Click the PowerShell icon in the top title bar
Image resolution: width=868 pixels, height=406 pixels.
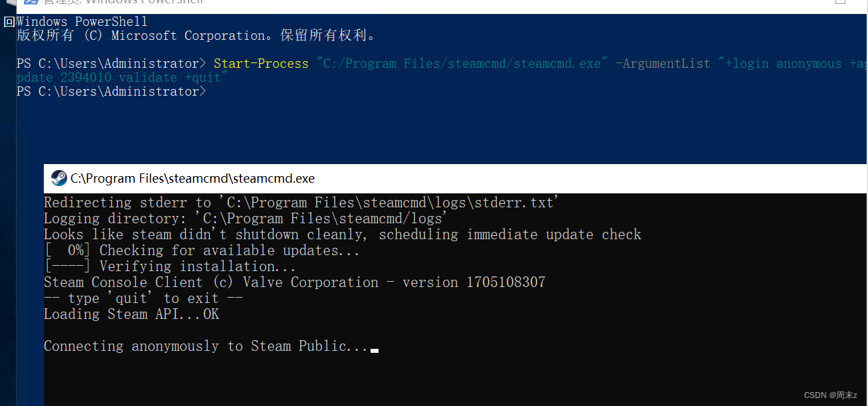pyautogui.click(x=29, y=3)
